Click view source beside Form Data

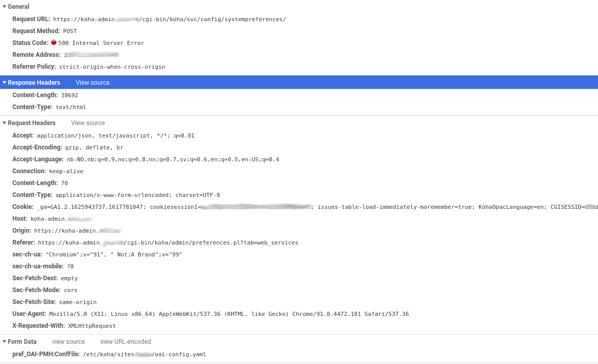(68, 342)
